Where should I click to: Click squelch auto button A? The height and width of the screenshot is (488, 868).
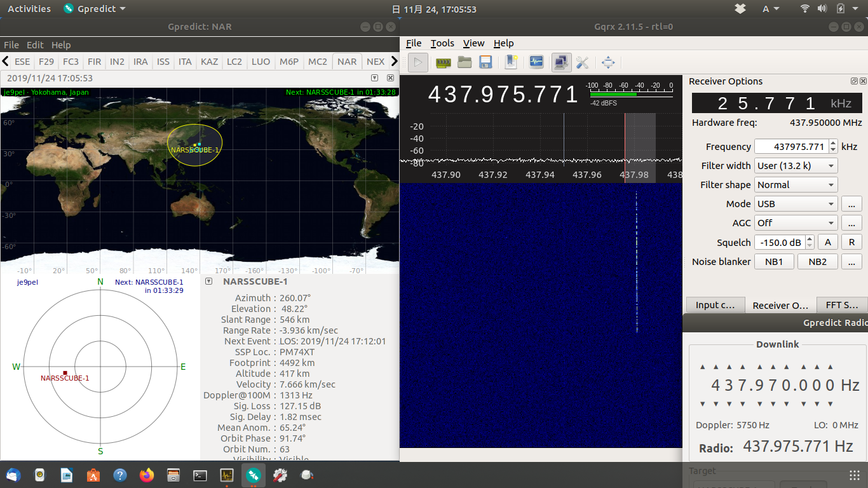(x=827, y=242)
